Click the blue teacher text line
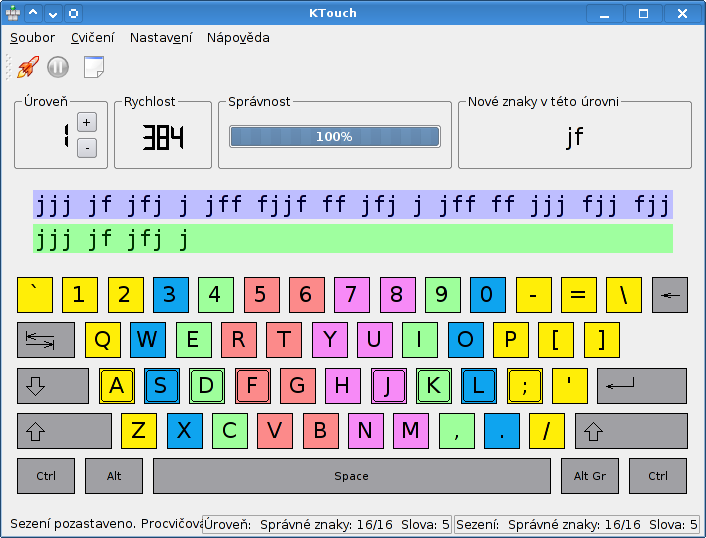The image size is (706, 538). click(353, 204)
